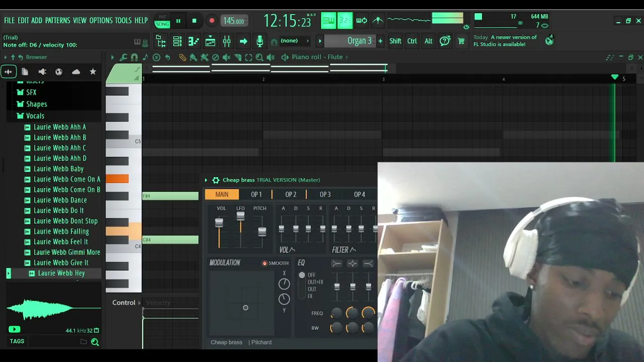
Task: Open the Mixer view
Action: tap(227, 41)
